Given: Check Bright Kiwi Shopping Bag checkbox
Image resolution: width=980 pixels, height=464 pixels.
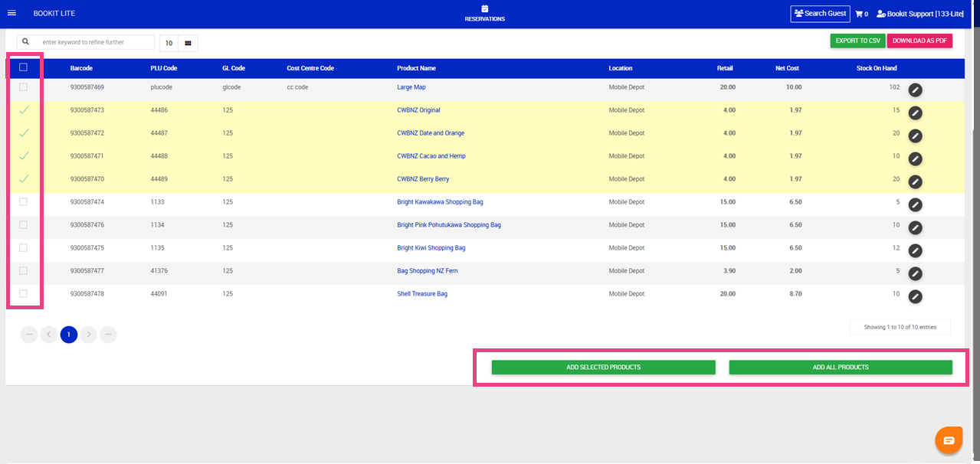Looking at the screenshot, I should click(x=23, y=248).
